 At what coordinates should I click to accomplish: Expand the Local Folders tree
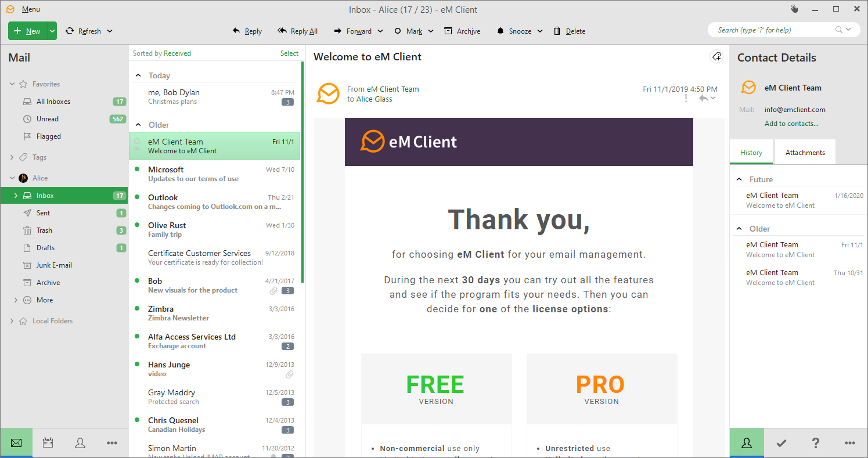click(12, 321)
